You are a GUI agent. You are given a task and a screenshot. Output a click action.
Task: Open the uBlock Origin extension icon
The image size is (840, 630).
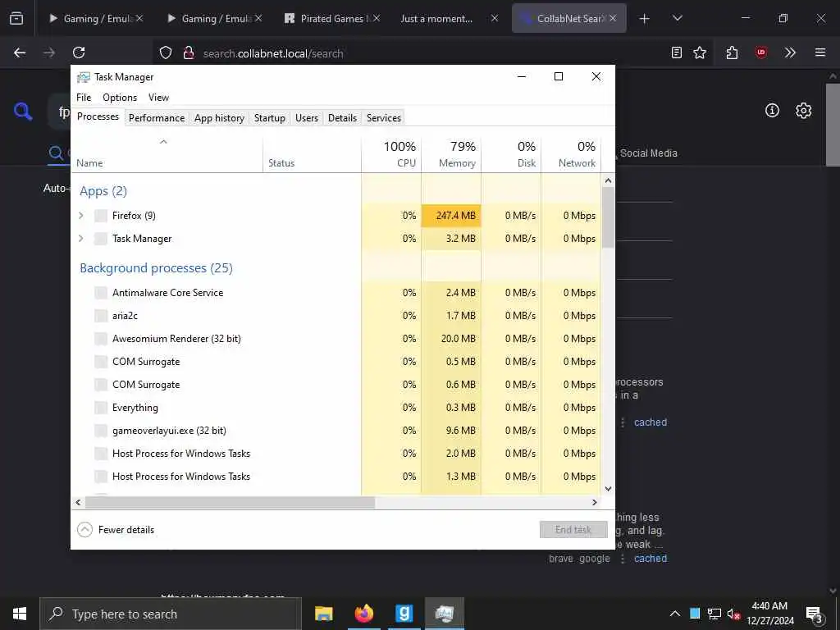click(x=760, y=52)
